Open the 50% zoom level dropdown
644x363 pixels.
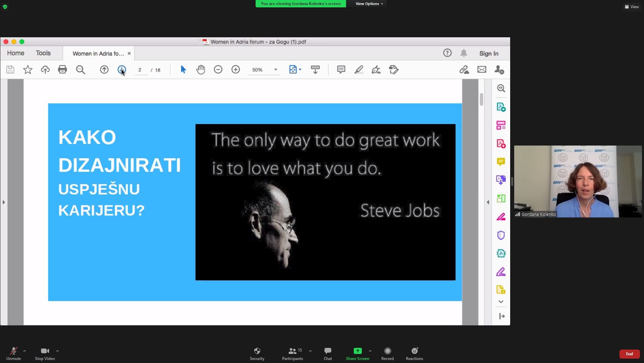[264, 70]
